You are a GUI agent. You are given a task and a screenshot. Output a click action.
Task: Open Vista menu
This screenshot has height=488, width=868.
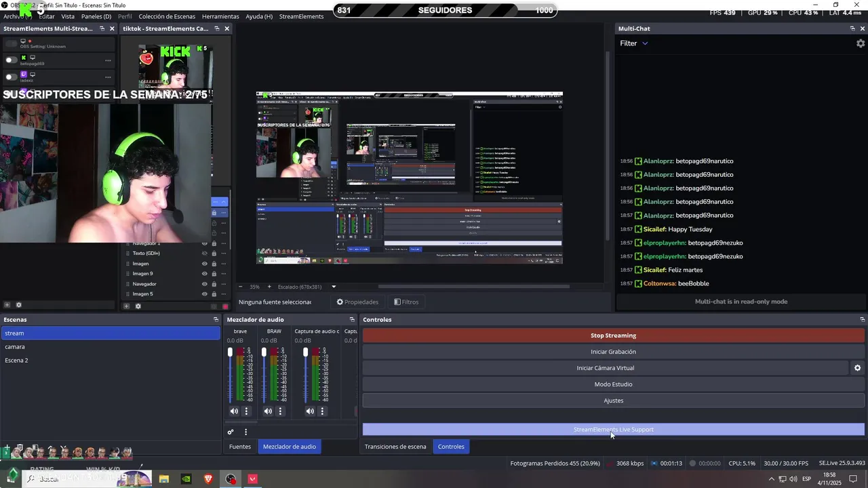coord(68,16)
